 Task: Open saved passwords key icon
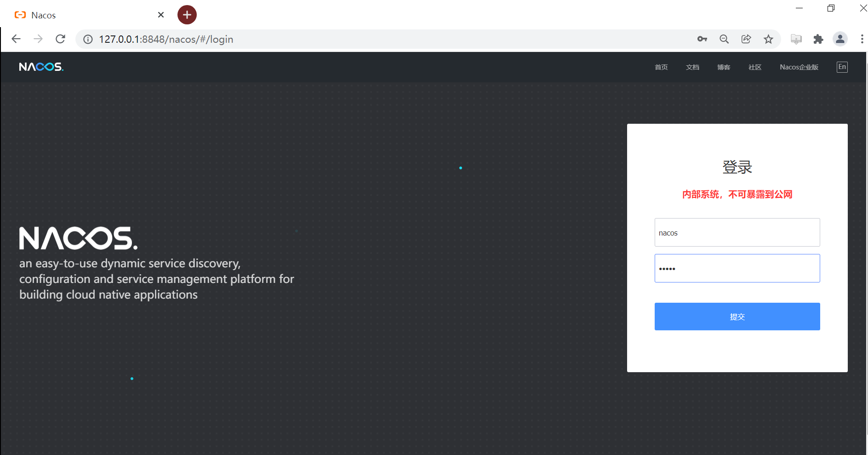702,39
